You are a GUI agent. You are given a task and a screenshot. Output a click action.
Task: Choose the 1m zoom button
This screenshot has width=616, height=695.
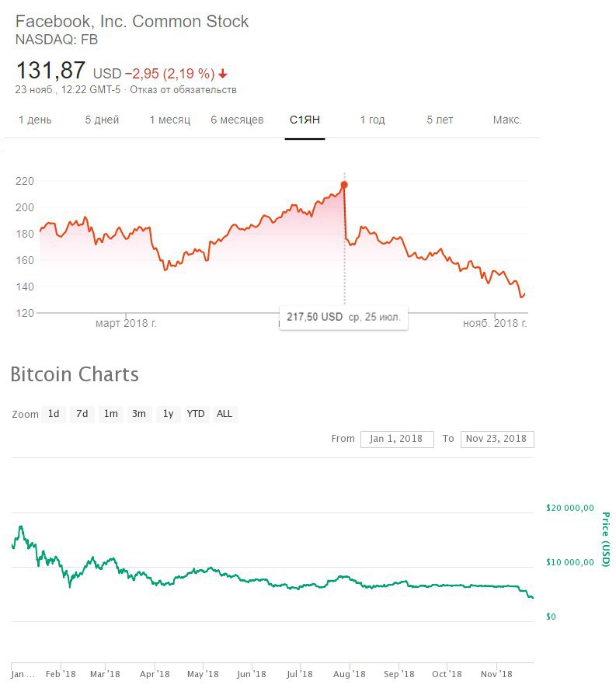(x=110, y=414)
